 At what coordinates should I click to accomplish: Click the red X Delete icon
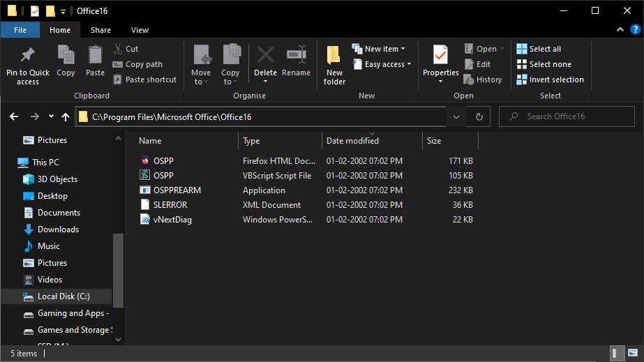(265, 55)
